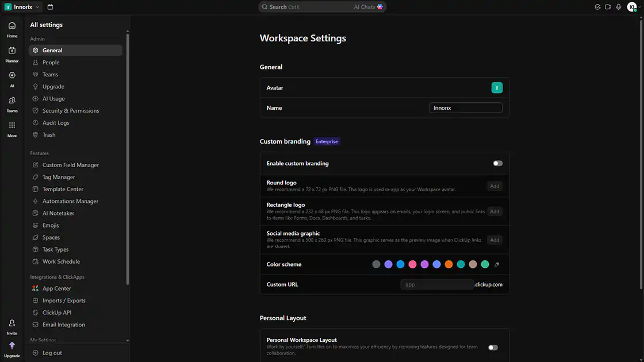The height and width of the screenshot is (362, 644).
Task: Toggle Personal Workspace Layout switch
Action: click(493, 348)
